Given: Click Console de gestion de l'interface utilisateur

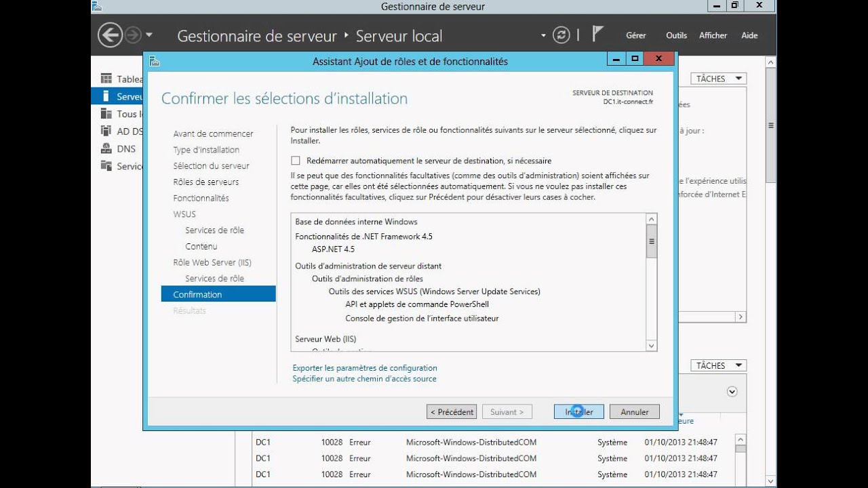Looking at the screenshot, I should [422, 318].
